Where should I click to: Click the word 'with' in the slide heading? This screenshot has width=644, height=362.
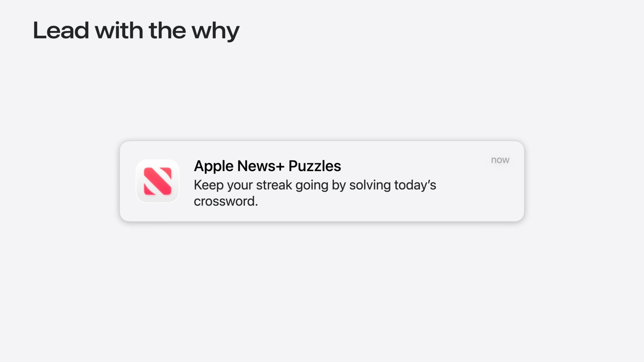(119, 31)
